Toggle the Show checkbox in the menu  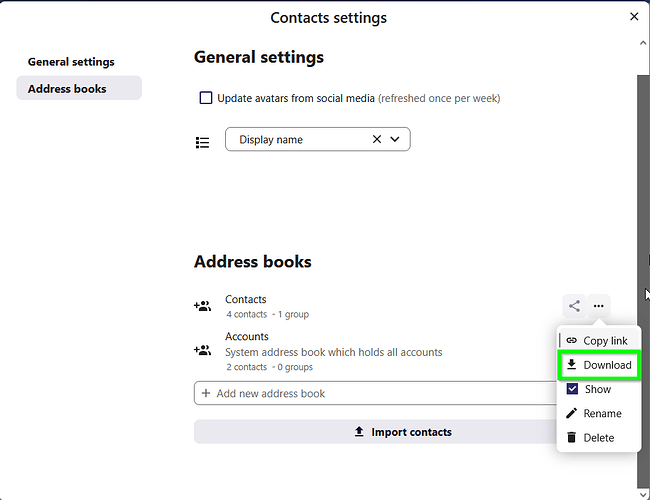pyautogui.click(x=572, y=389)
